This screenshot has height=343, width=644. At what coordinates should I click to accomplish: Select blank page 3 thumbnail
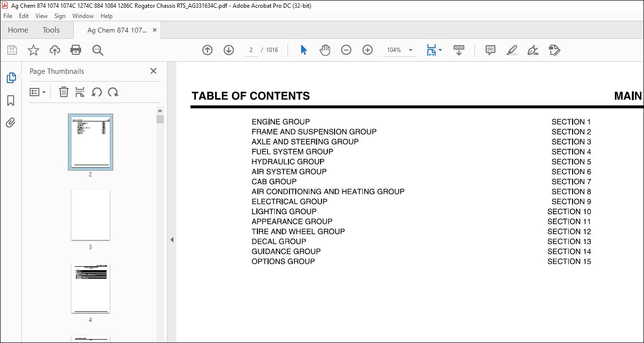[x=90, y=215]
